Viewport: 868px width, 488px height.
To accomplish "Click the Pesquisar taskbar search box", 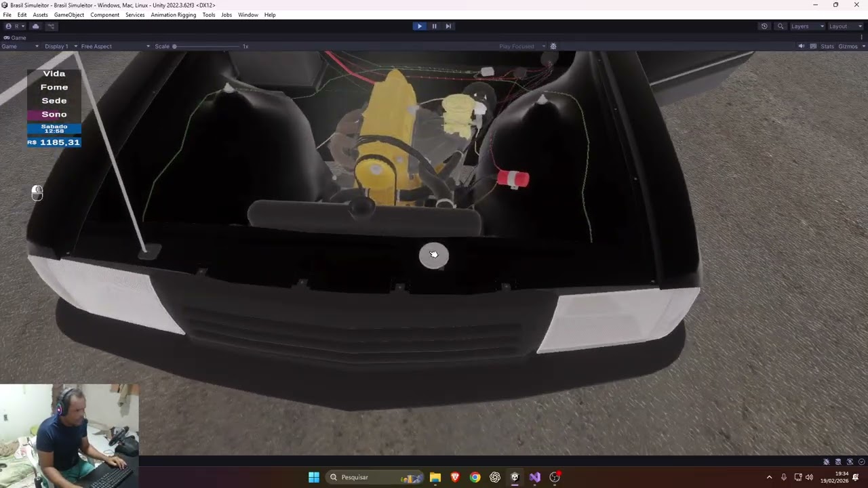I will point(375,477).
